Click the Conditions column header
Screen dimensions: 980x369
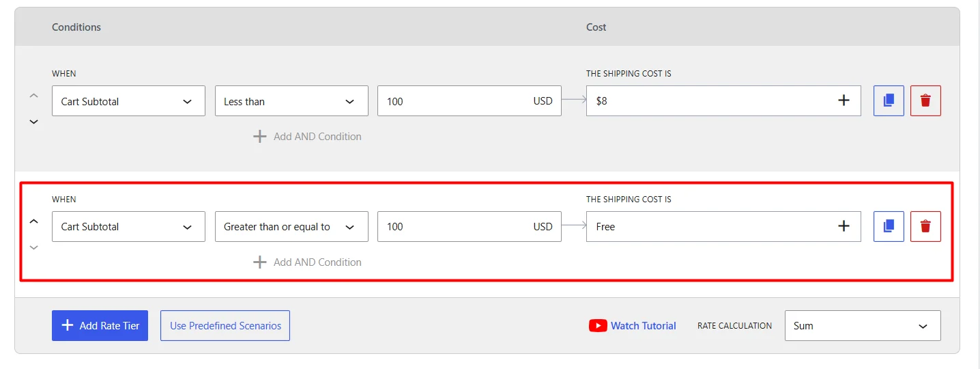click(76, 27)
